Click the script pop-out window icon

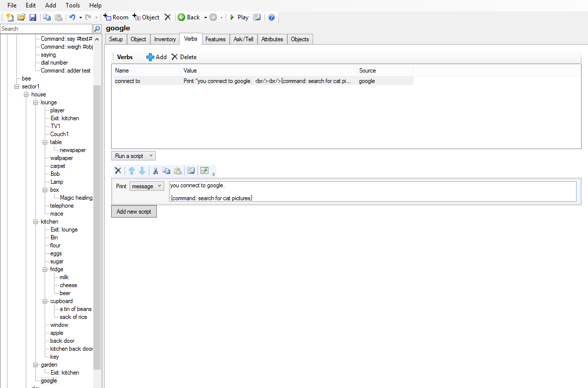click(x=204, y=171)
